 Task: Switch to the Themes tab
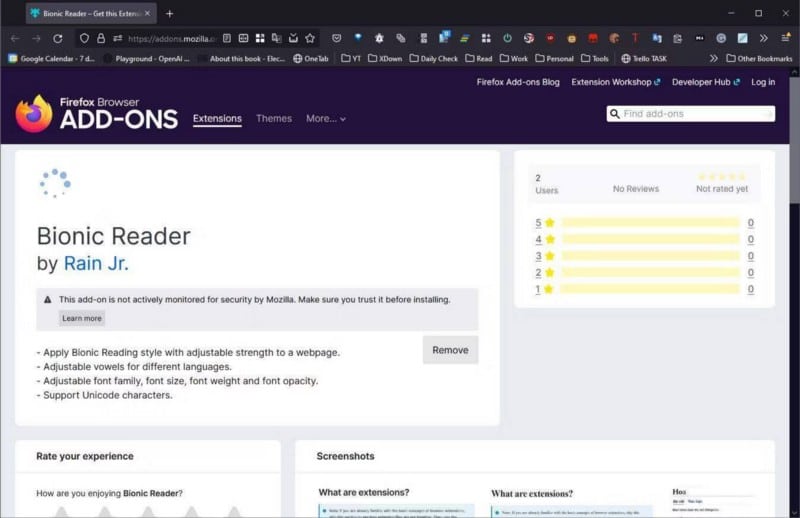point(274,119)
